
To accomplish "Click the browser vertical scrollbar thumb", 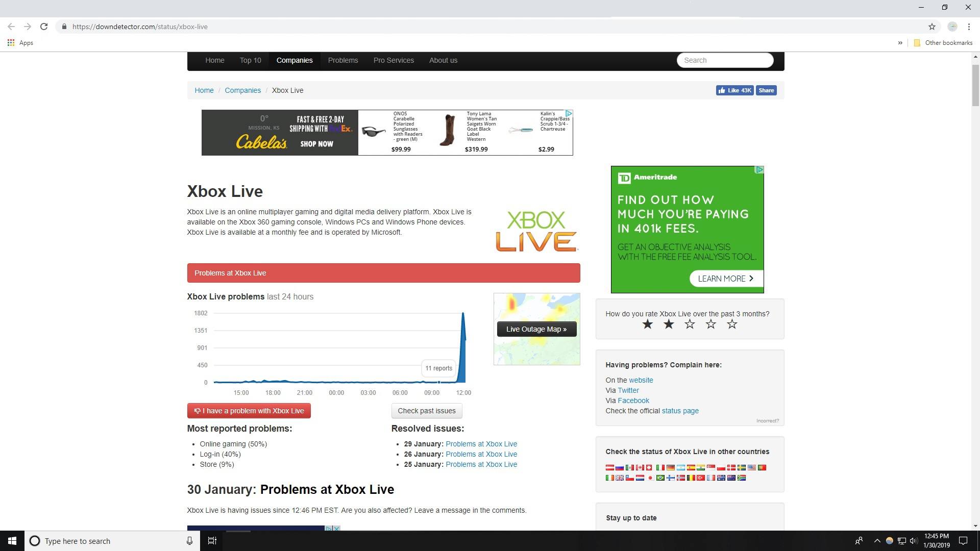I will [975, 85].
